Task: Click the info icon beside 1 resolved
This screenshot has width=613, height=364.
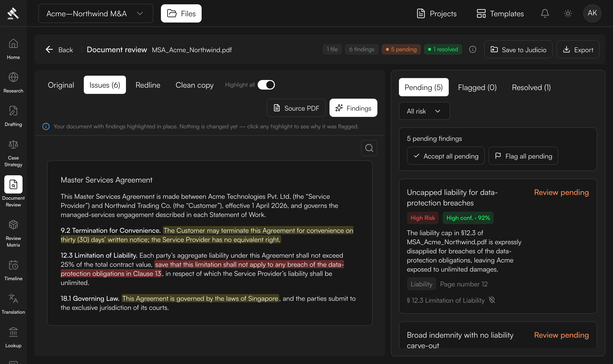Action: click(x=472, y=50)
